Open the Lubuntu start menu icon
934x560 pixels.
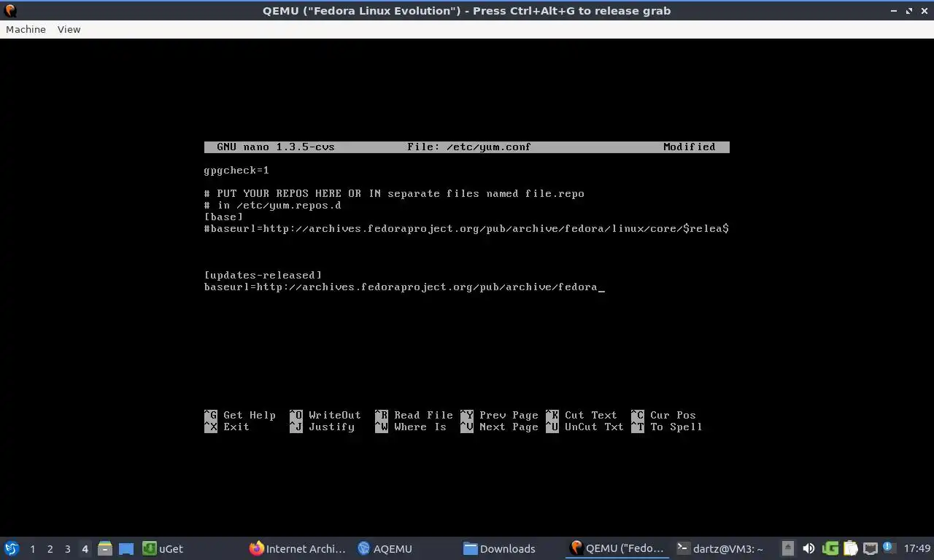pyautogui.click(x=12, y=548)
